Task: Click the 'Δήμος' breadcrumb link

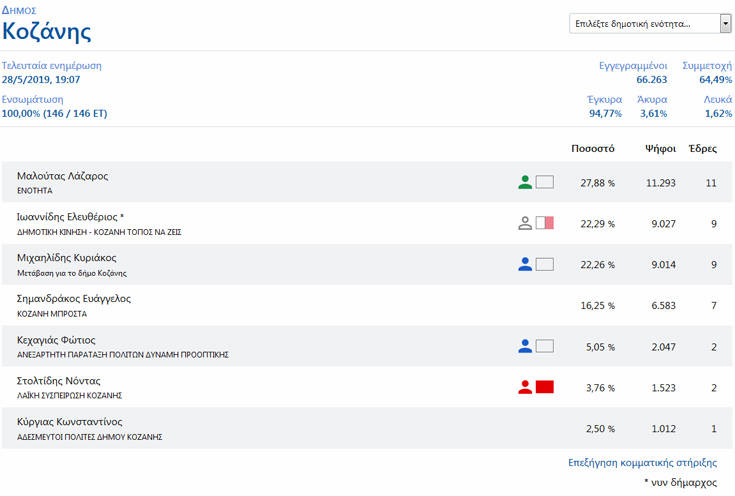Action: pyautogui.click(x=19, y=10)
